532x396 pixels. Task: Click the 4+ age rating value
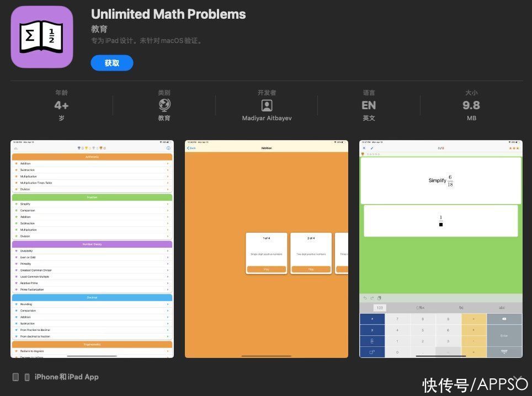coord(61,105)
